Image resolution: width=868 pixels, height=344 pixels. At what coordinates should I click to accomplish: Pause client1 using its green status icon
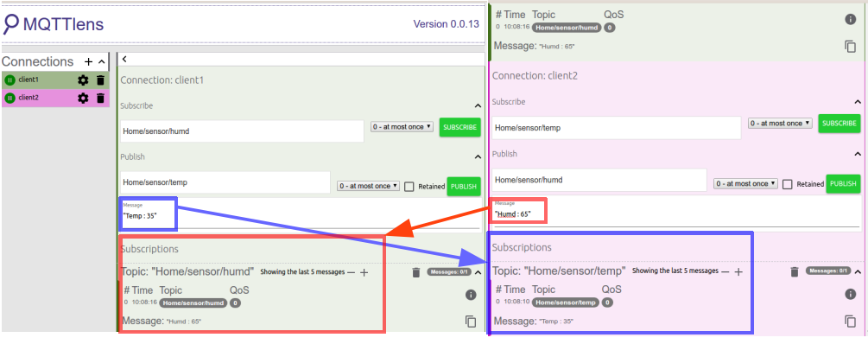tap(10, 80)
